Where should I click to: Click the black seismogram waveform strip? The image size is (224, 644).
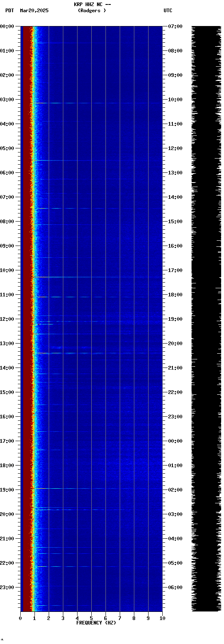point(206,319)
